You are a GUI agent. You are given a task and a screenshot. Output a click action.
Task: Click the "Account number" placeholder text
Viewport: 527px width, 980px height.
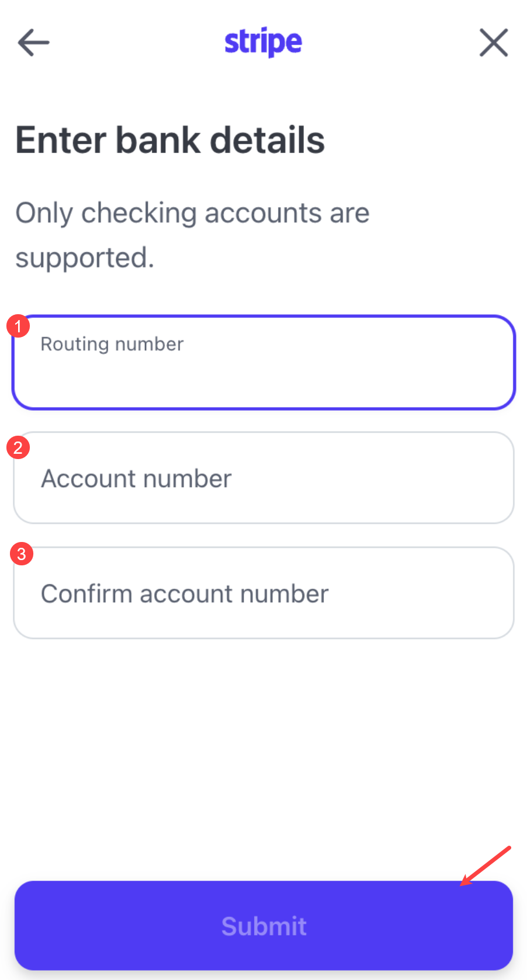tap(136, 479)
